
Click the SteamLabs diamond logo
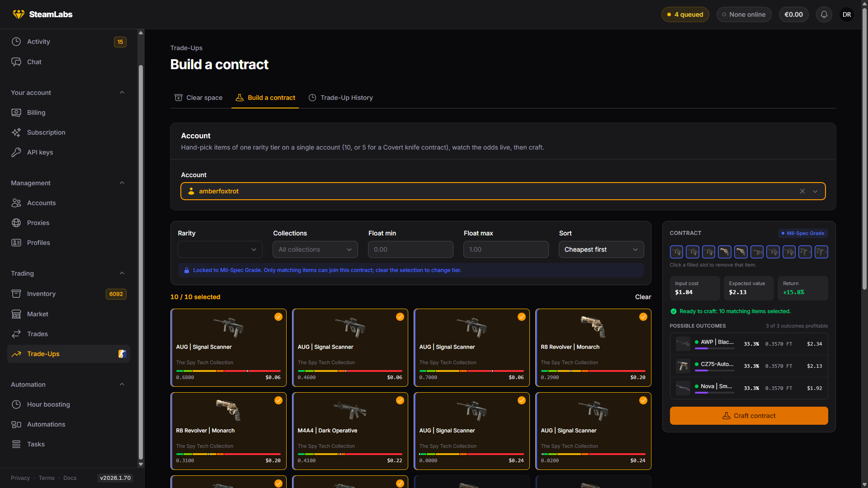pos(19,14)
